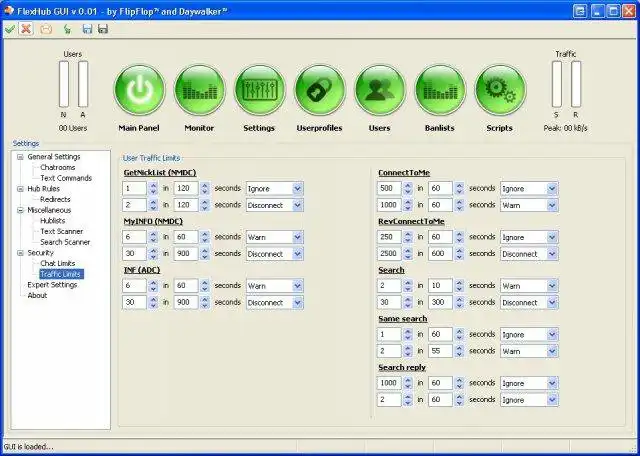
Task: Click Main Panel label
Action: pos(139,128)
